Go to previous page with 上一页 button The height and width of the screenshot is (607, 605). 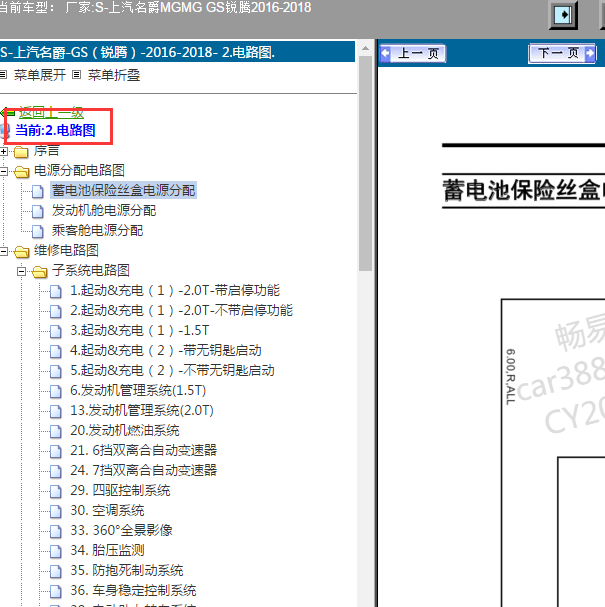[x=413, y=53]
